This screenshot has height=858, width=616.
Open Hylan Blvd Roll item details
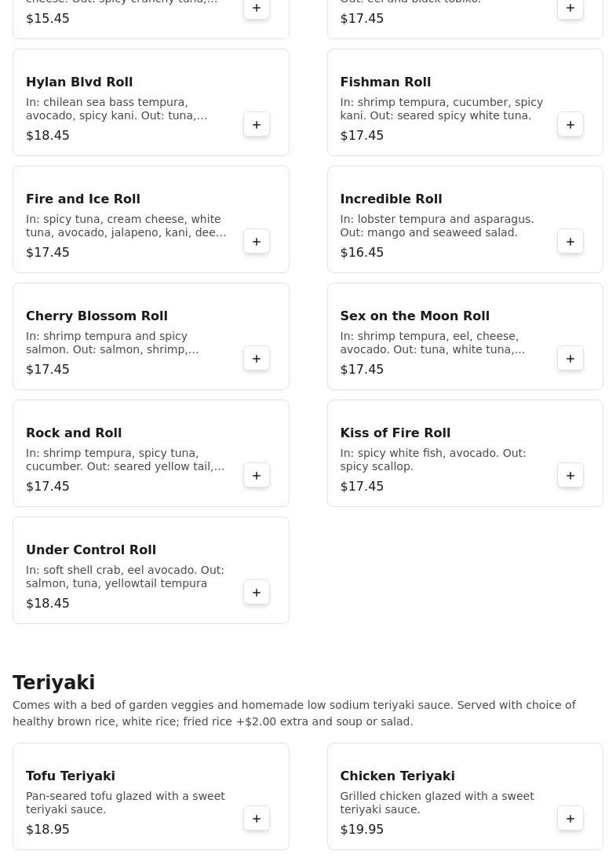79,82
